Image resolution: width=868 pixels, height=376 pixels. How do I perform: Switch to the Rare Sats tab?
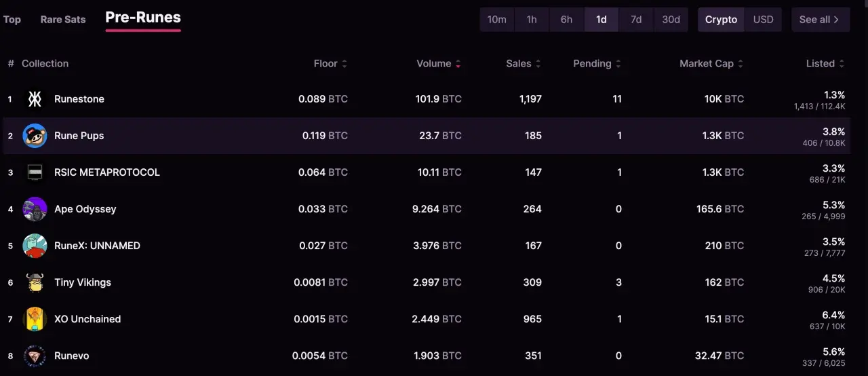click(63, 20)
